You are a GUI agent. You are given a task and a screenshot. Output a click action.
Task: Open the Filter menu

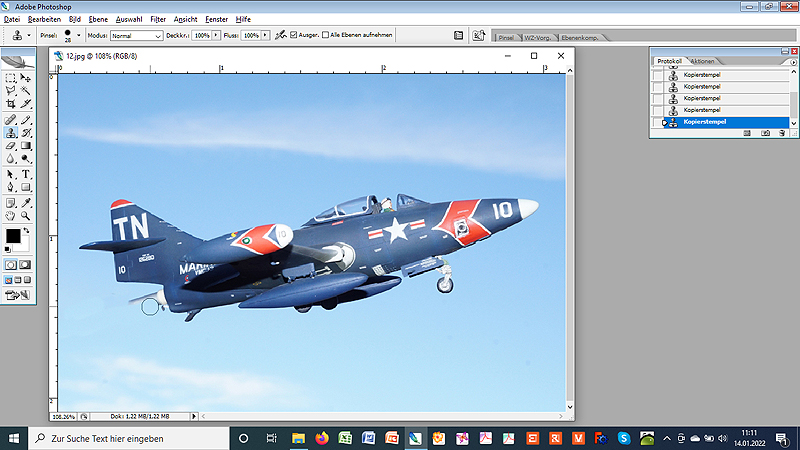158,19
